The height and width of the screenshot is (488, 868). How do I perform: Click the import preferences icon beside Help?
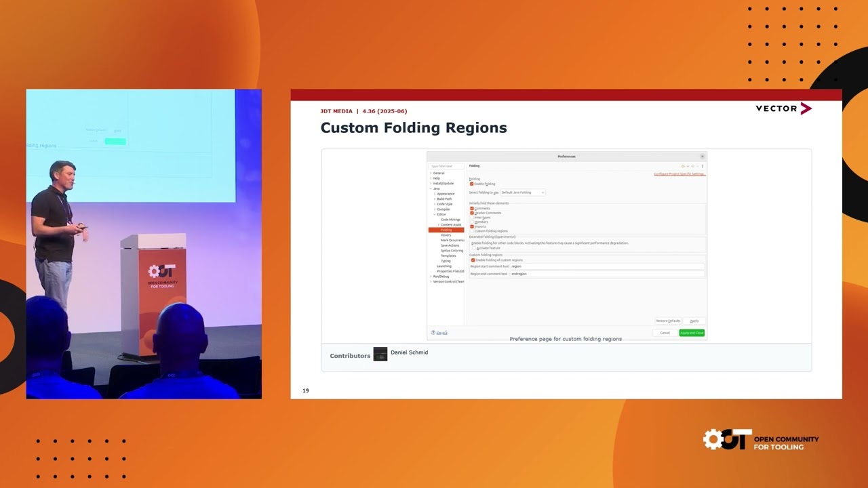pyautogui.click(x=439, y=333)
